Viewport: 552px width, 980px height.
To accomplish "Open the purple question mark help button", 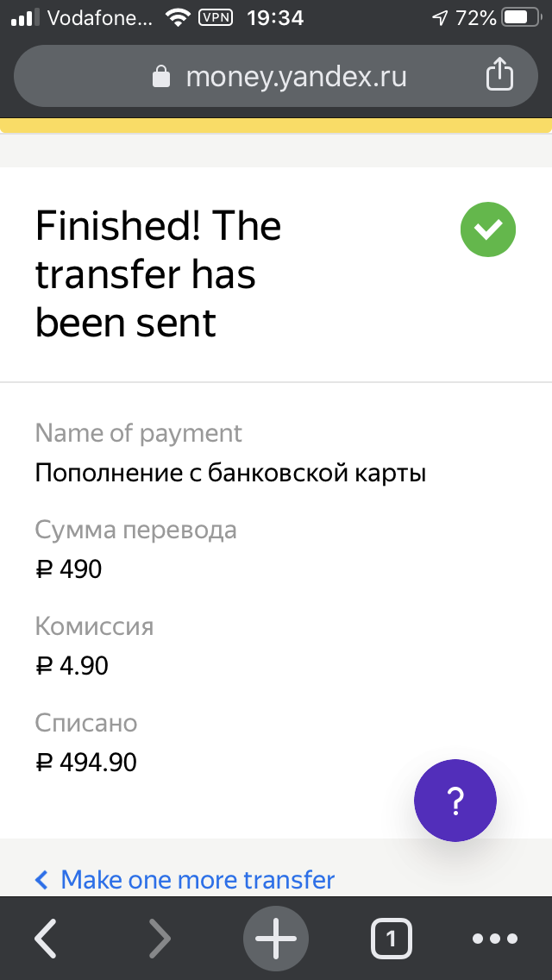I will coord(455,801).
